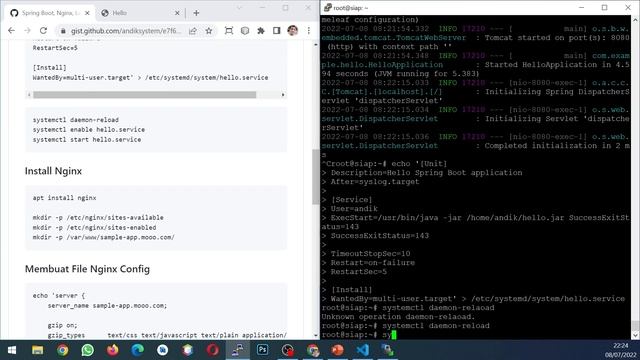The image size is (640, 360).
Task: Switch to the Hello browser tab
Action: (x=140, y=13)
